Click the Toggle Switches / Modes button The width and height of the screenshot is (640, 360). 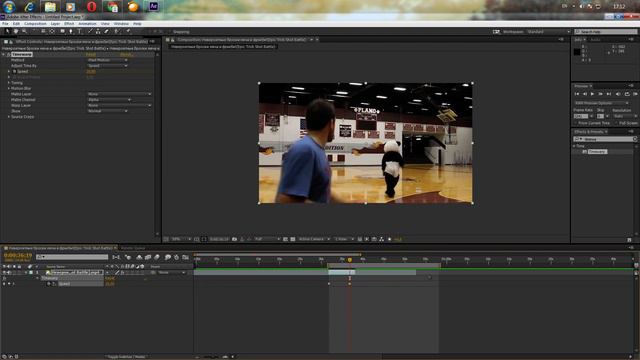(x=126, y=357)
